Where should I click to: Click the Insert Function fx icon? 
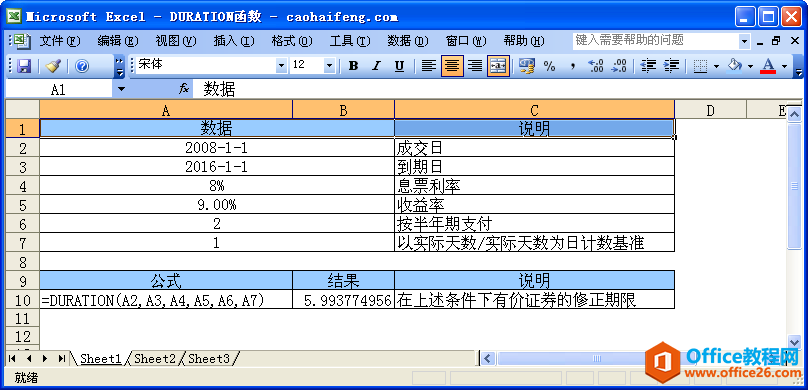[184, 89]
